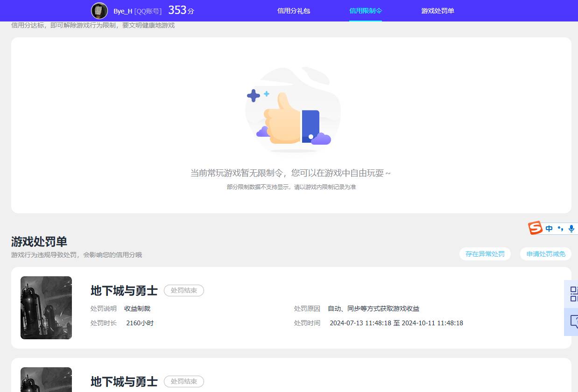Image resolution: width=578 pixels, height=392 pixels.
Task: Toggle Chinese/English input mode on Sogou bar
Action: pyautogui.click(x=549, y=228)
